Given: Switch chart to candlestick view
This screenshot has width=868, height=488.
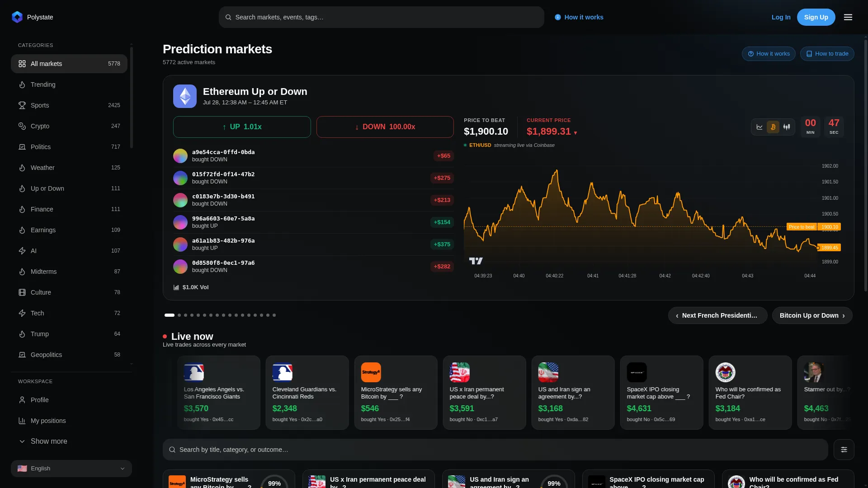Looking at the screenshot, I should 787,127.
